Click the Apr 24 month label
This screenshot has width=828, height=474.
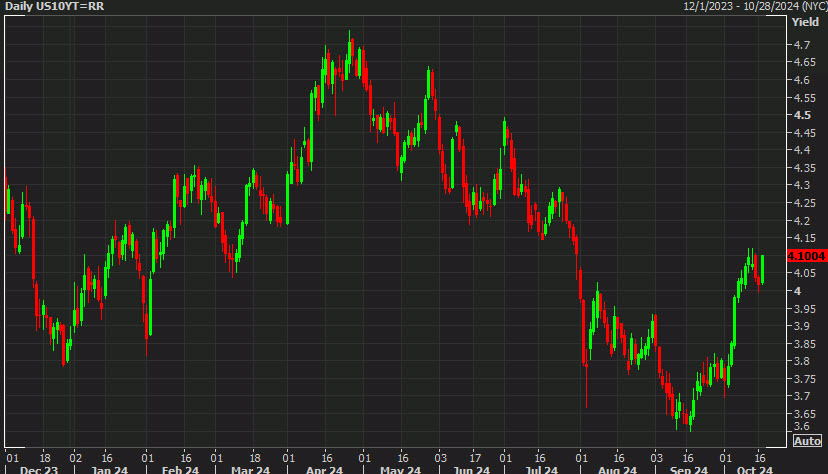(323, 468)
